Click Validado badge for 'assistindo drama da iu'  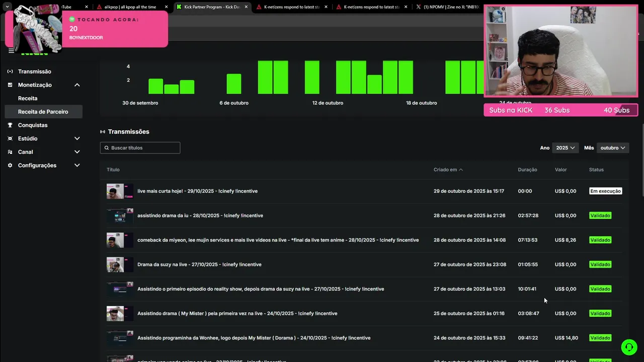pos(600,216)
